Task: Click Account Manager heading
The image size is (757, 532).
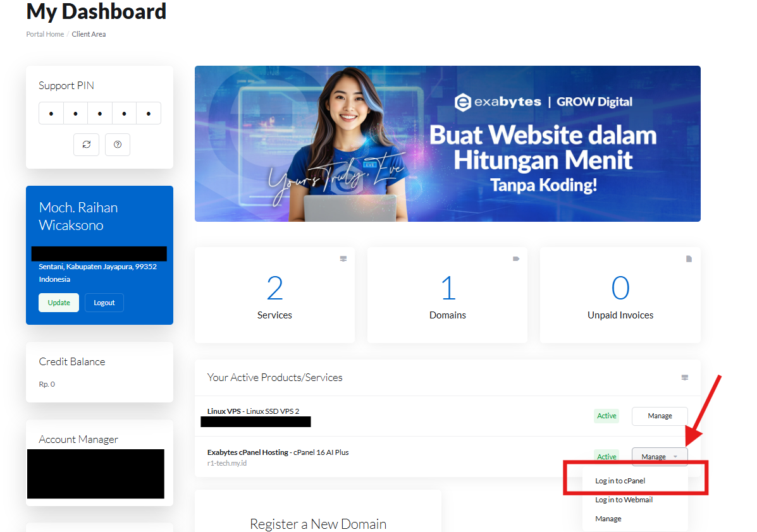Action: pos(78,439)
